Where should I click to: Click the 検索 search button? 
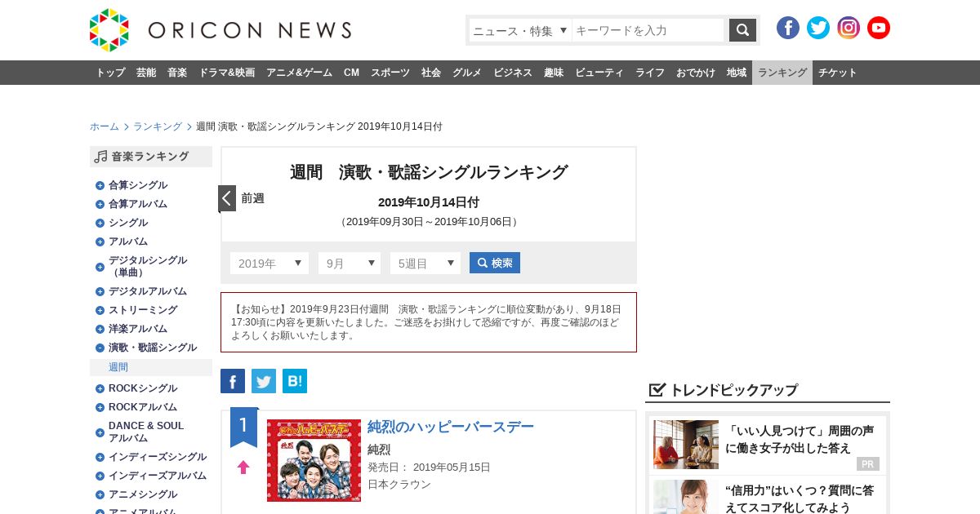pos(495,263)
